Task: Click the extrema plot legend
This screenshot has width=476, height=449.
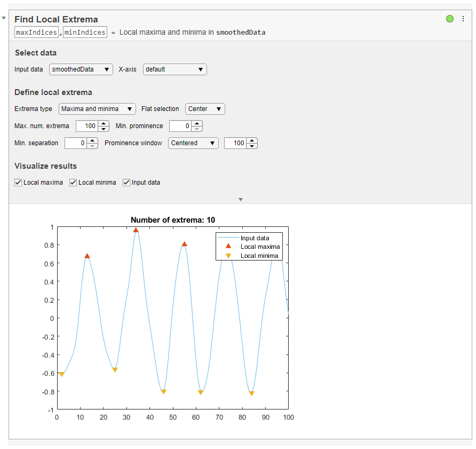Action: click(x=249, y=246)
